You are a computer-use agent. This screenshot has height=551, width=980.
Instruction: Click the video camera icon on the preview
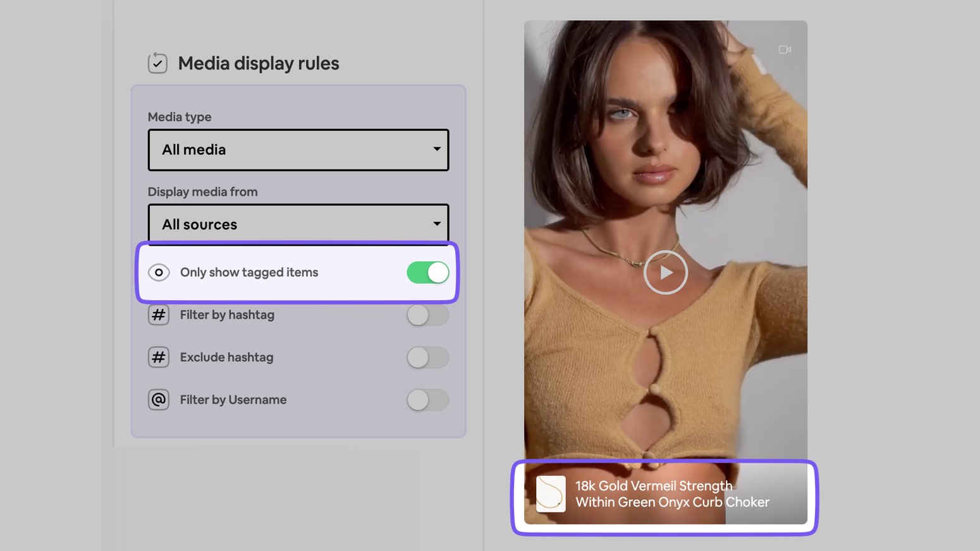tap(785, 49)
